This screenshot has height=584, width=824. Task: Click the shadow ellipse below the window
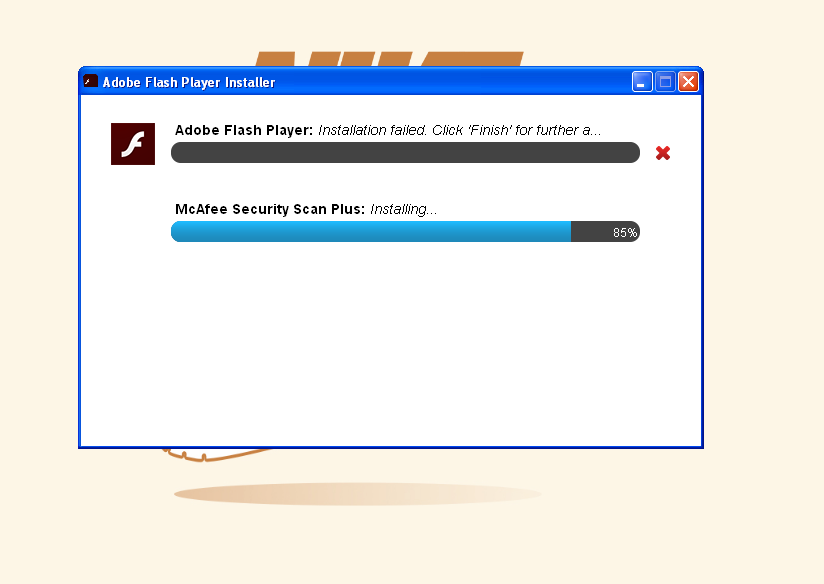(357, 494)
